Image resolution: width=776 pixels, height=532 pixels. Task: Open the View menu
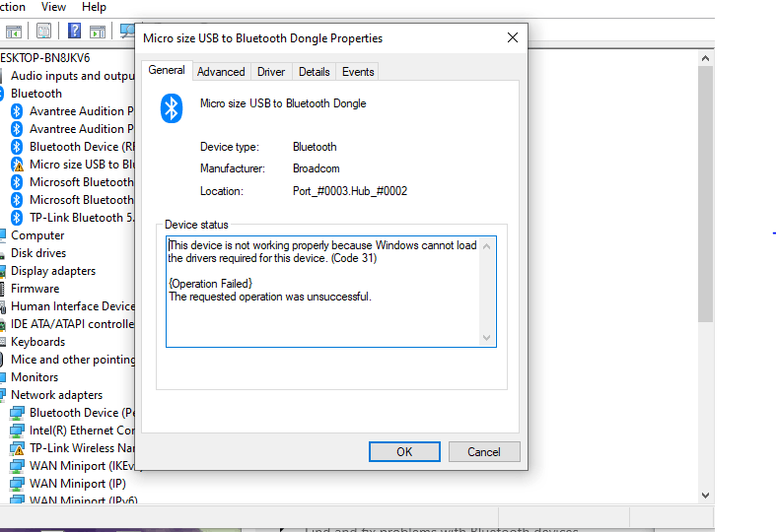coord(54,7)
